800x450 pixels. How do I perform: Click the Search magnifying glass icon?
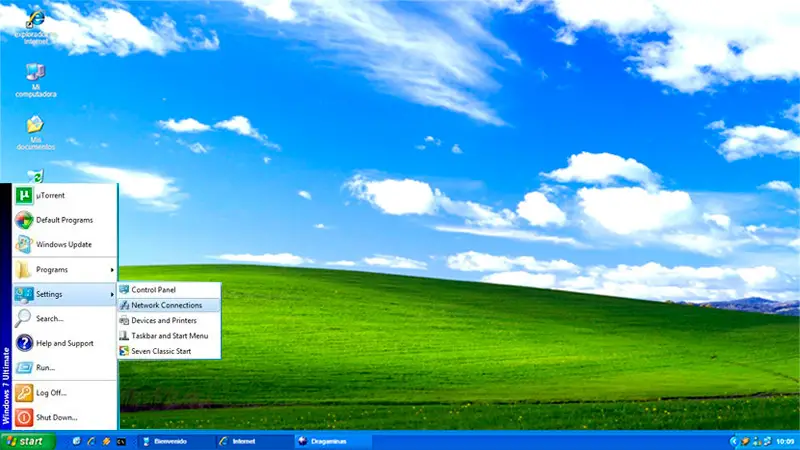click(23, 318)
